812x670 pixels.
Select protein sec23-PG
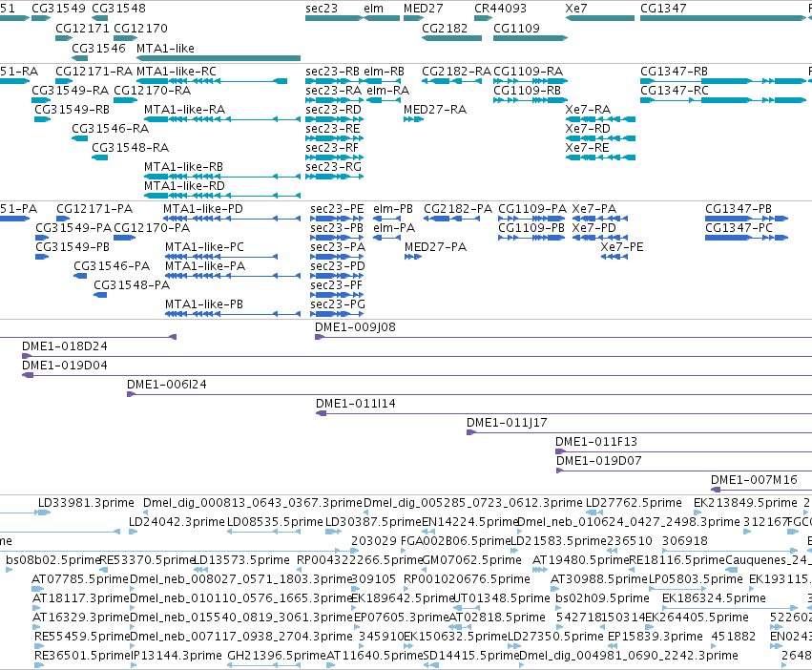point(337,314)
